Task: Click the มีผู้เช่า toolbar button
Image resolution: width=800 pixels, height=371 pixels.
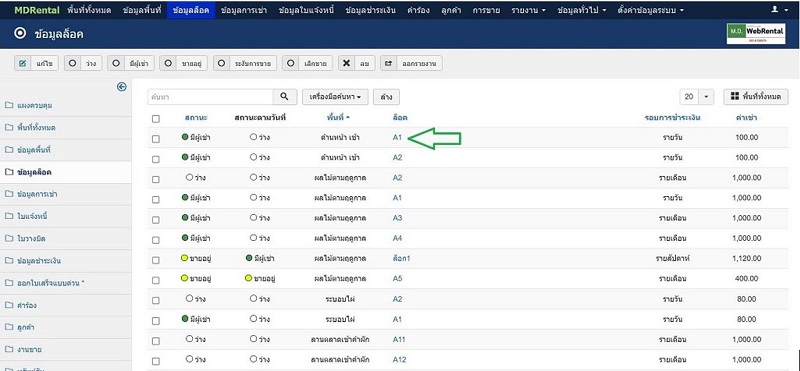Action: [131, 63]
